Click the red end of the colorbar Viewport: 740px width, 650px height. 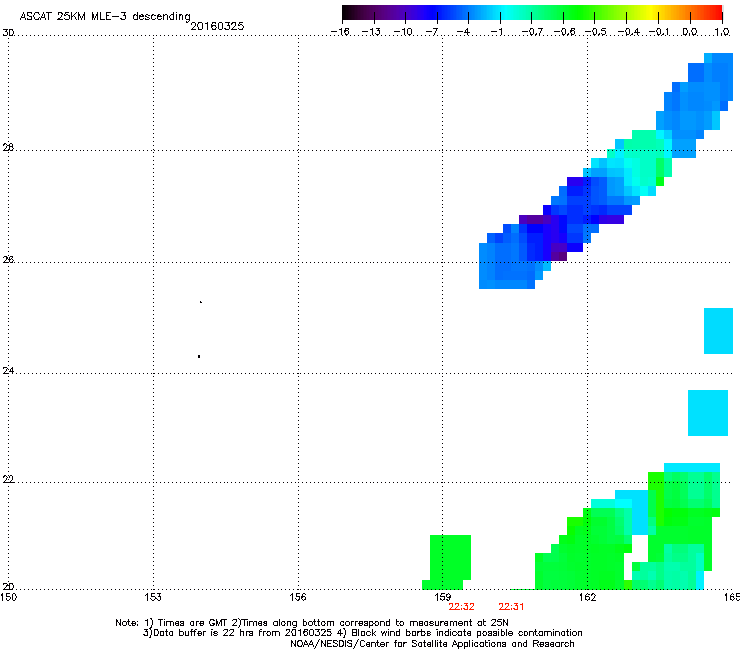[x=715, y=12]
